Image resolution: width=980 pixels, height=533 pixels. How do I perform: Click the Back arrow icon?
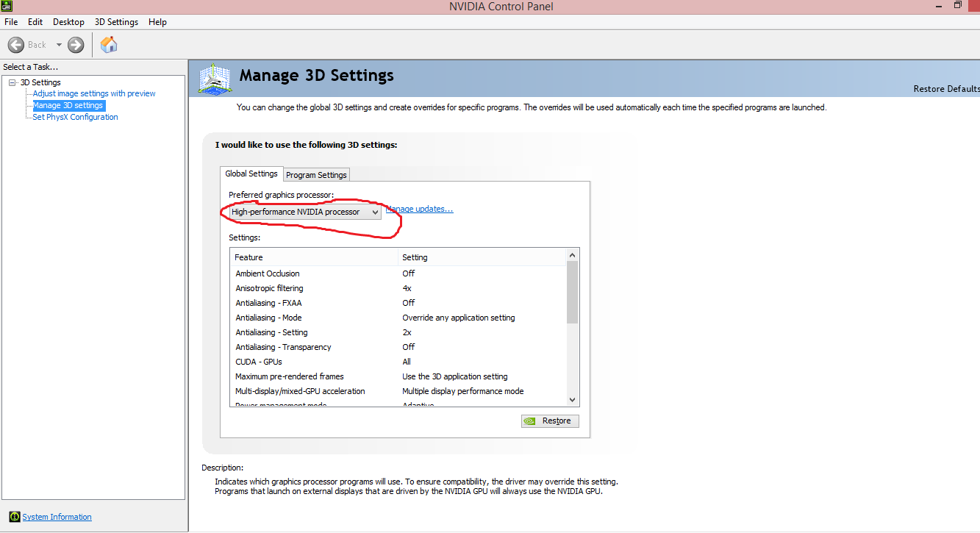coord(16,45)
